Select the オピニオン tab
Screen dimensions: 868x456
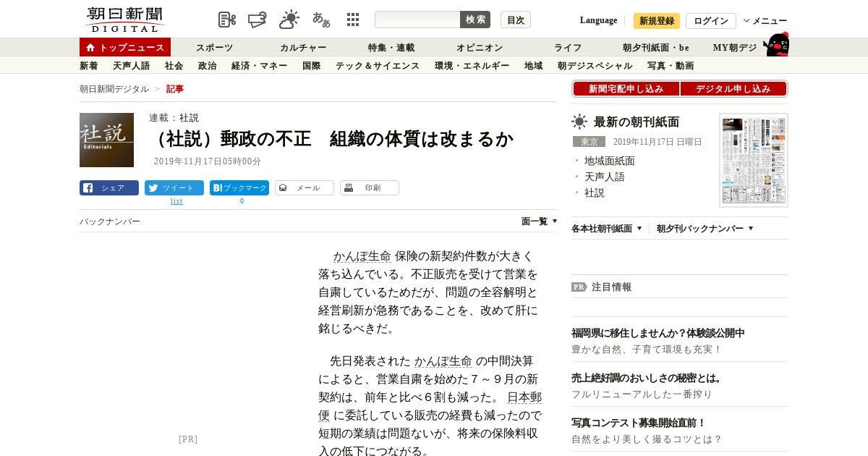point(480,48)
